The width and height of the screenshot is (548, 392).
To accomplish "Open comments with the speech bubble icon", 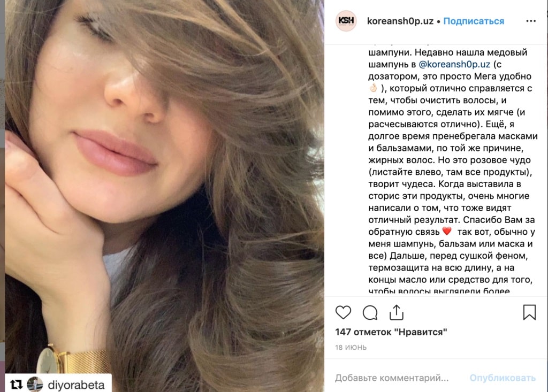I will pyautogui.click(x=370, y=312).
